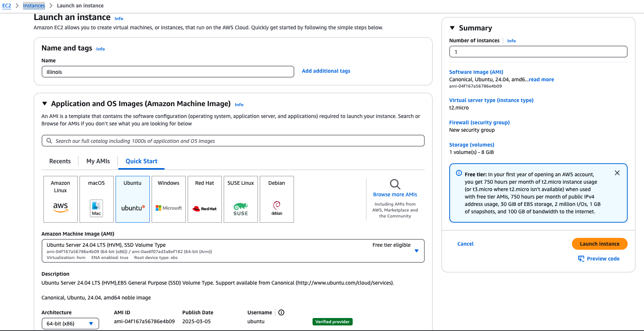Open Info link beside Number of instances
Image resolution: width=644 pixels, height=331 pixels.
511,41
